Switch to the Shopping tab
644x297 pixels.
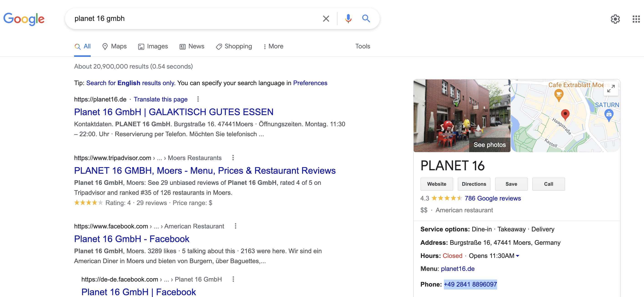[x=234, y=46]
